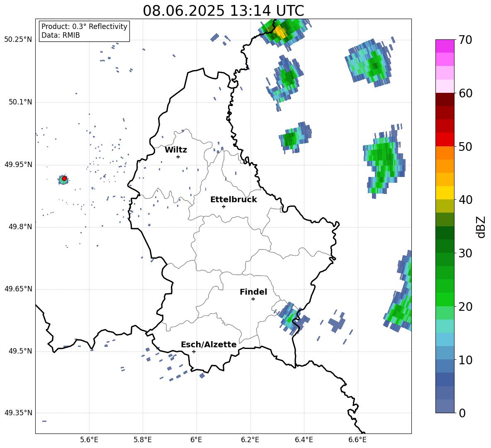Click the 6.6°E longitude label
The image size is (491, 448).
pyautogui.click(x=357, y=440)
